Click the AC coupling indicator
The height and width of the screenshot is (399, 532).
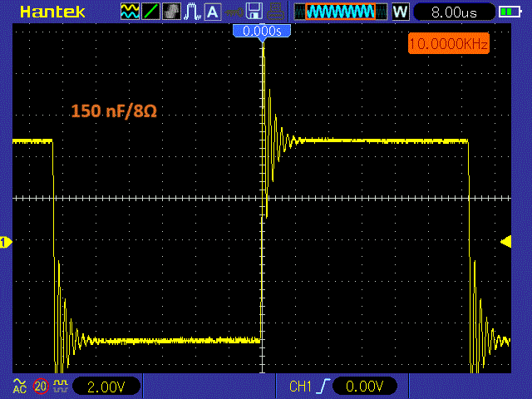tap(20, 386)
